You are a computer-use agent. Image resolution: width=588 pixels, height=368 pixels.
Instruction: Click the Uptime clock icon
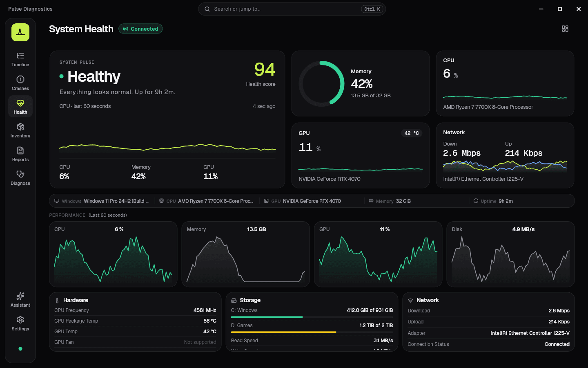pos(476,201)
